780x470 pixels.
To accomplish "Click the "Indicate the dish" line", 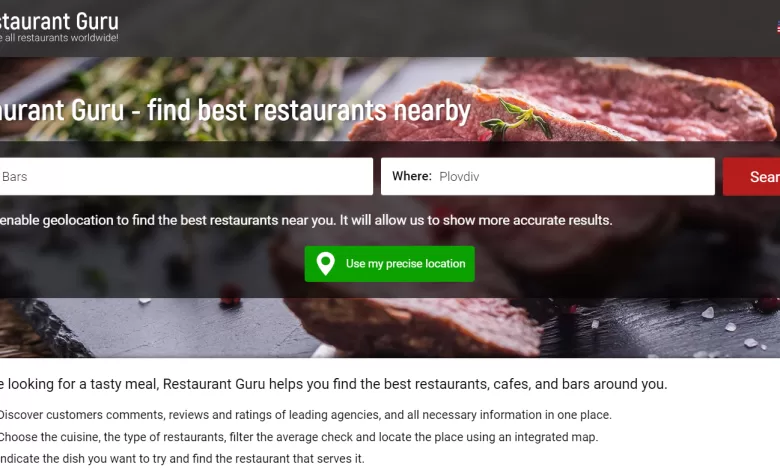I will (182, 459).
